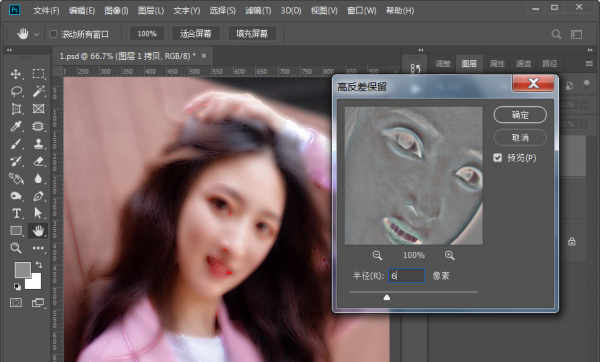
Task: Expand the collapsed toolbar double arrows
Action: (x=9, y=50)
